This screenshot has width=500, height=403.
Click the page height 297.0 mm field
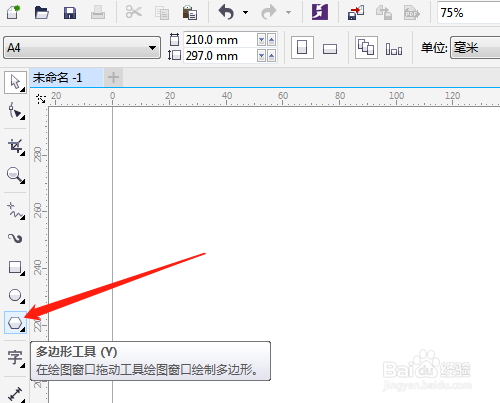coord(220,56)
